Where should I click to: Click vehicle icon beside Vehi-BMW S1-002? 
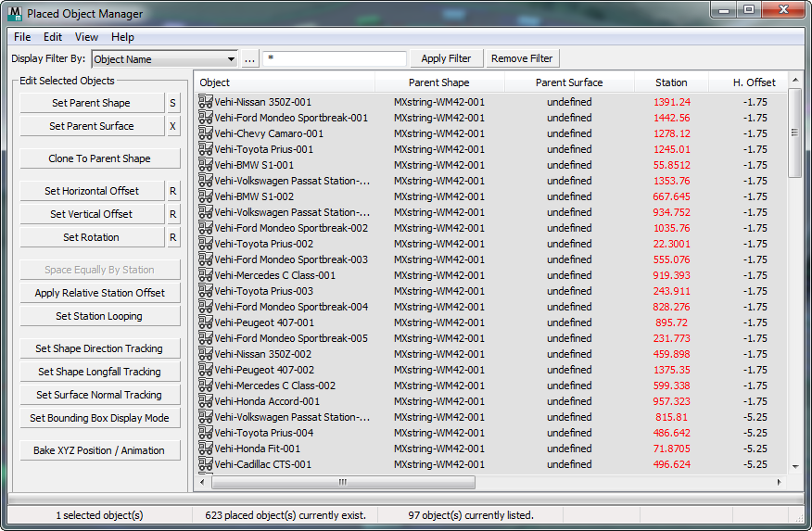[206, 196]
